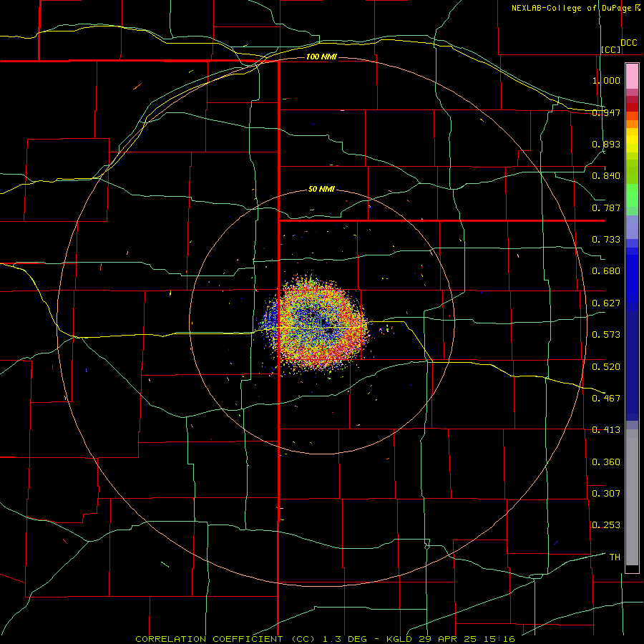Screen dimensions: 644x644
Task: Click the 0.253 scale value
Action: tap(606, 525)
